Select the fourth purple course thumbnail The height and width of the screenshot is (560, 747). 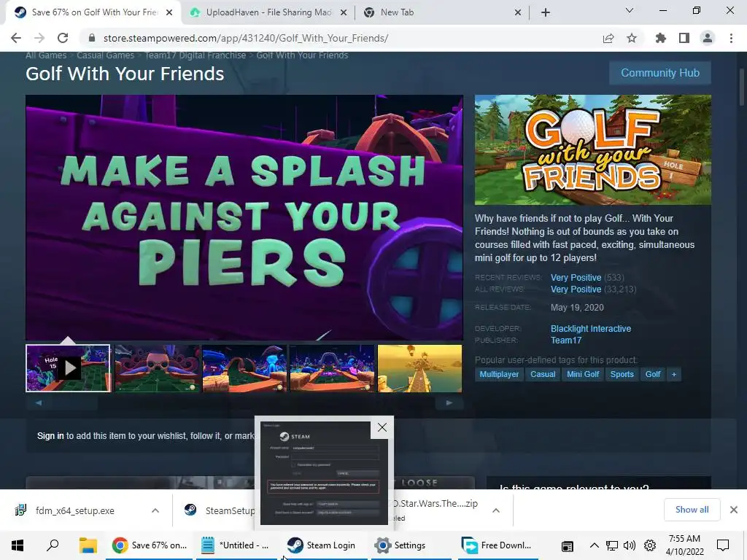(333, 368)
